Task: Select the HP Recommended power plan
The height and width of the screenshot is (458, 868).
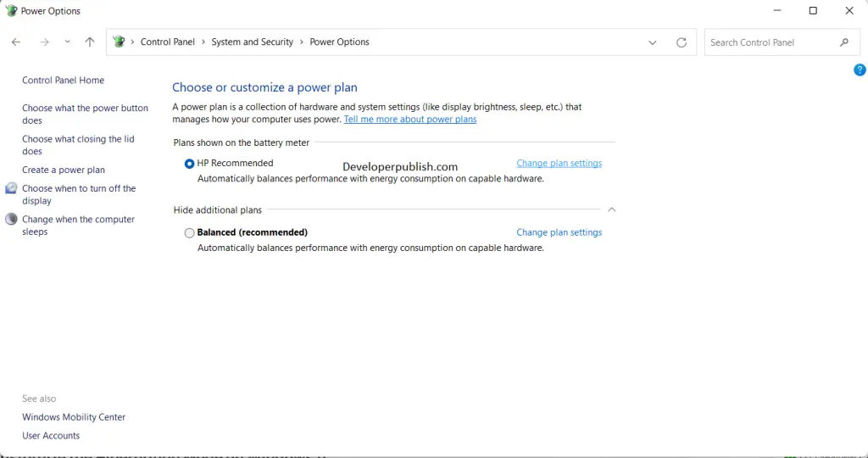Action: [x=189, y=164]
